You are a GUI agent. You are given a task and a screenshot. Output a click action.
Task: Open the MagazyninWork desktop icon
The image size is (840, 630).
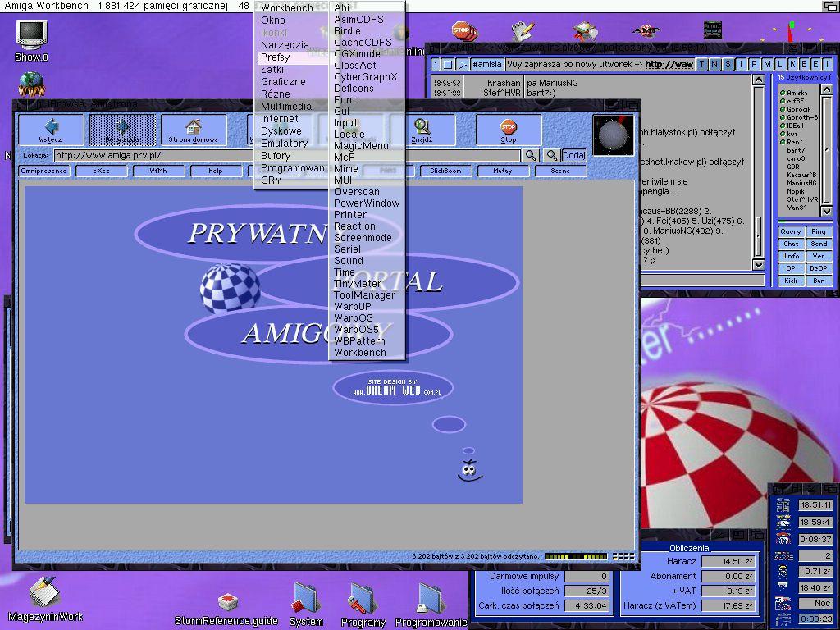(44, 592)
